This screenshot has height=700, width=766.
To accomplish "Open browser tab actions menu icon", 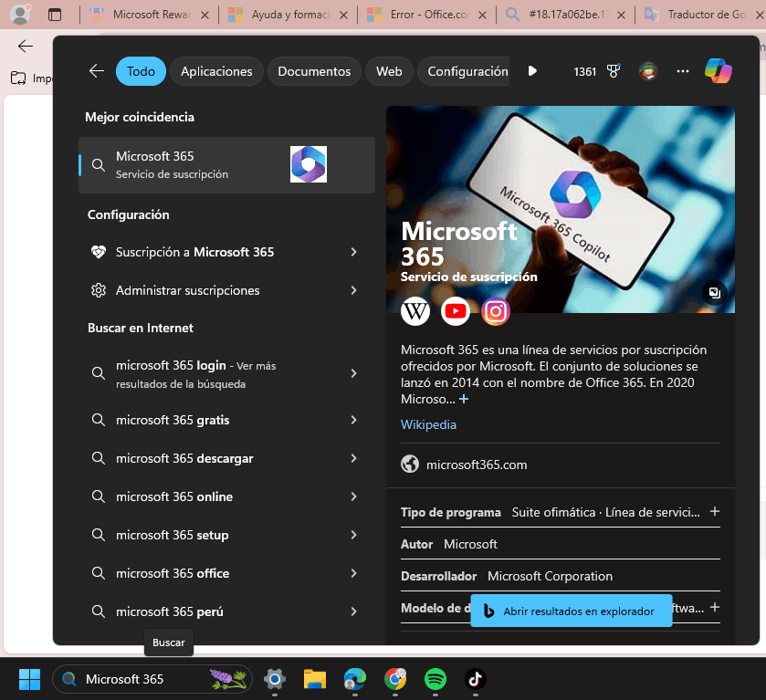I will 55,15.
